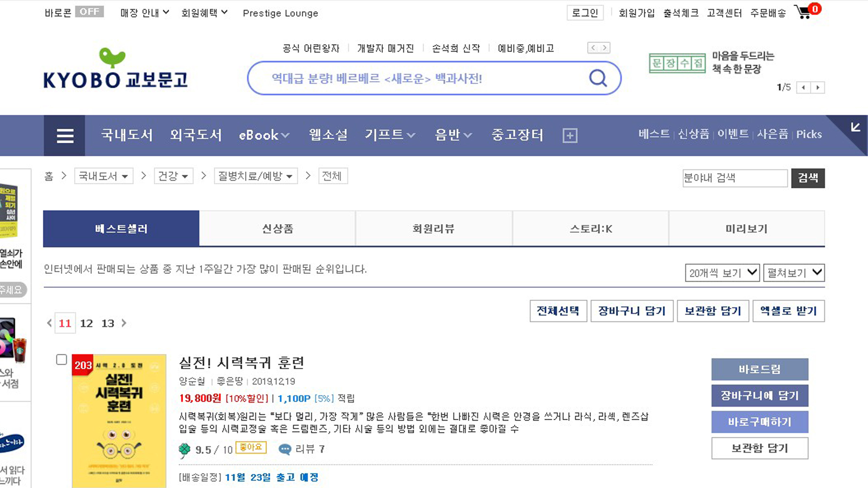Go to next pagination arrow after 13
Image resolution: width=868 pixels, height=488 pixels.
click(124, 323)
